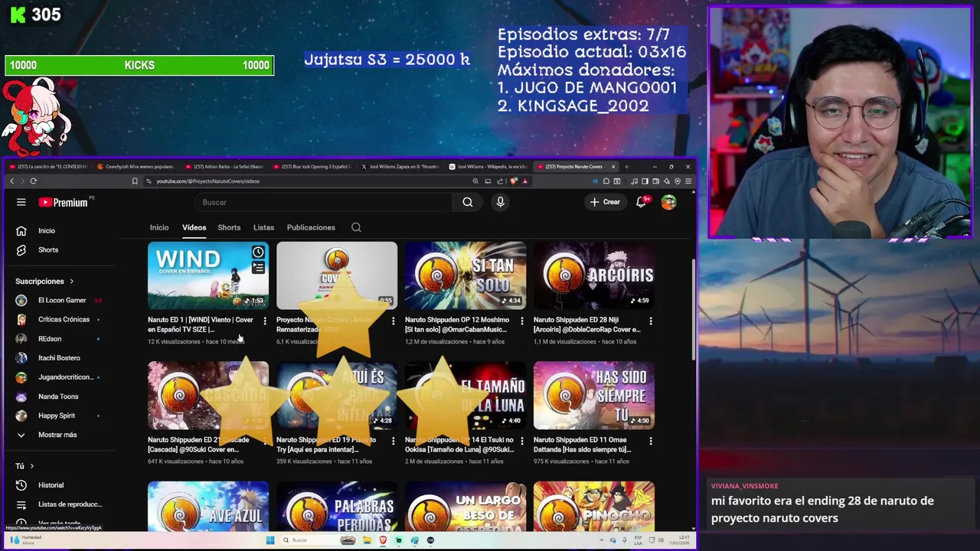Open weather Humedad widget in taskbar

tap(27, 540)
